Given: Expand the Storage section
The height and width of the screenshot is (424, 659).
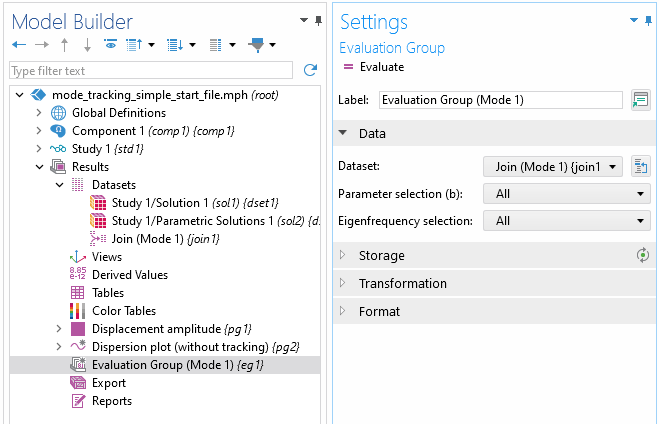Looking at the screenshot, I should pyautogui.click(x=343, y=255).
